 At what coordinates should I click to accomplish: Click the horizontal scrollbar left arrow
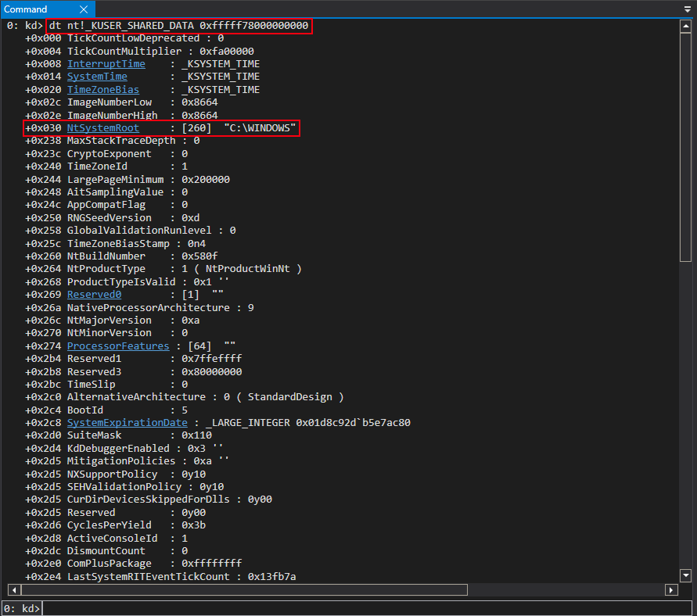pyautogui.click(x=13, y=589)
